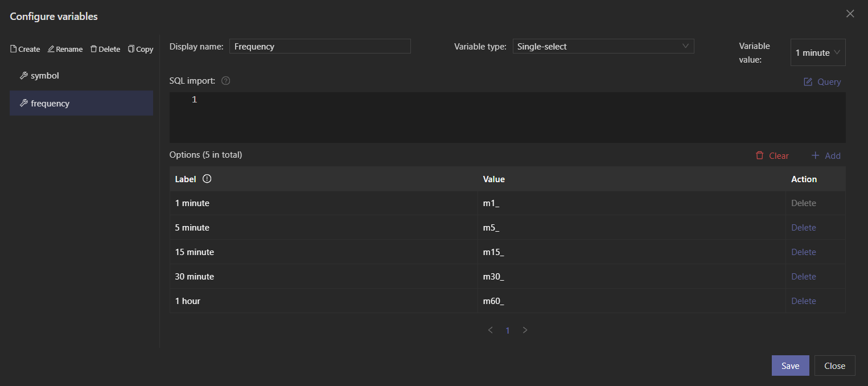868x386 pixels.
Task: Click the Display name input field
Action: pyautogui.click(x=320, y=47)
